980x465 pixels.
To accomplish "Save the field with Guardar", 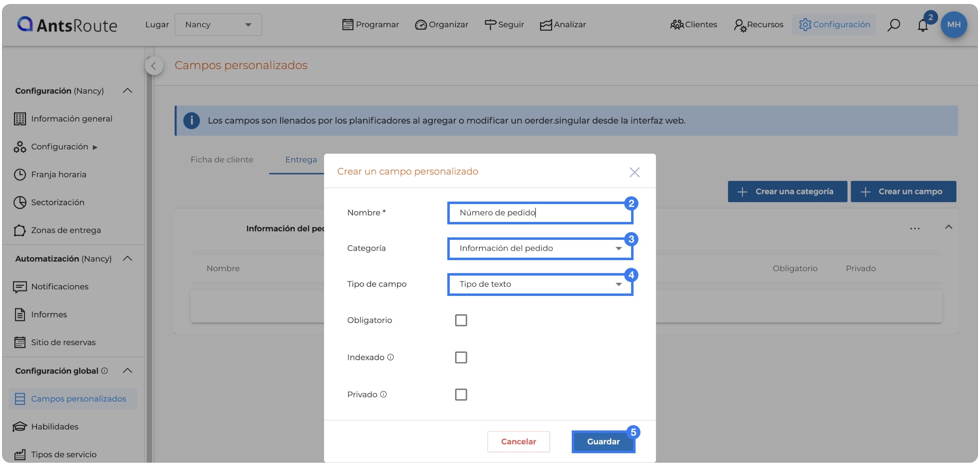I will (603, 441).
